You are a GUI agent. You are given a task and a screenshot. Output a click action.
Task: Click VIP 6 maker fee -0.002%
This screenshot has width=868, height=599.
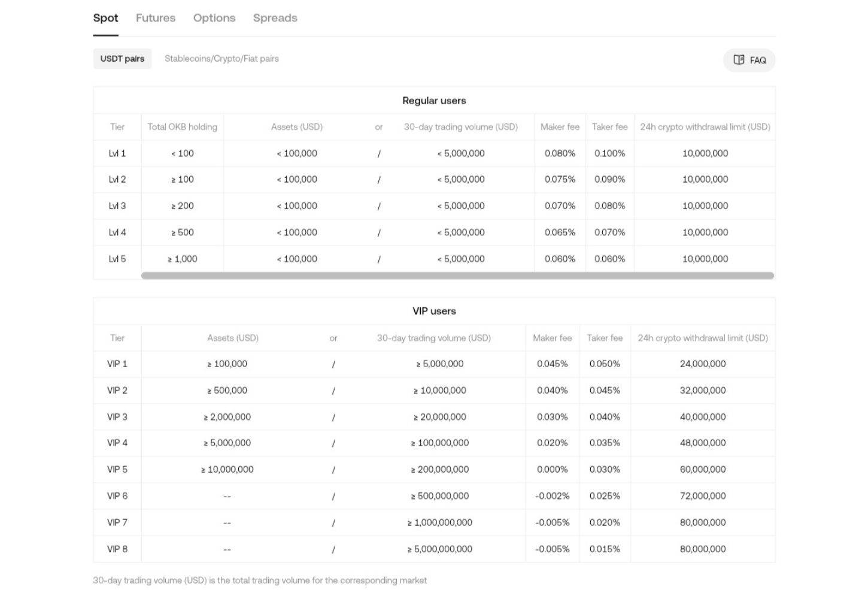(x=552, y=496)
